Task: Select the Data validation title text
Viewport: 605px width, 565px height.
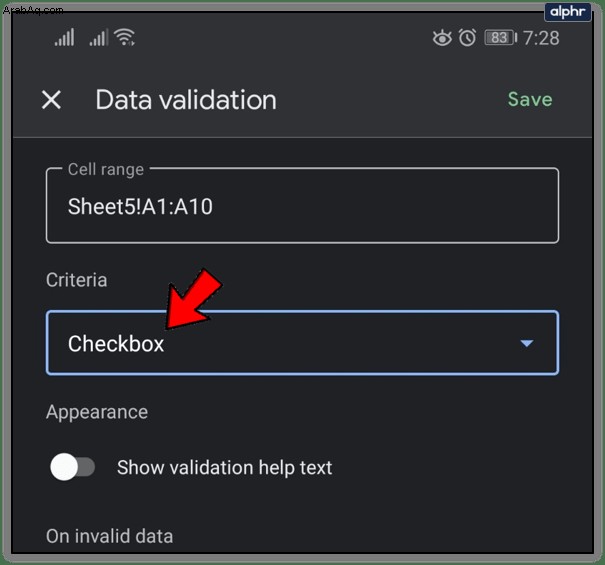Action: pos(186,100)
